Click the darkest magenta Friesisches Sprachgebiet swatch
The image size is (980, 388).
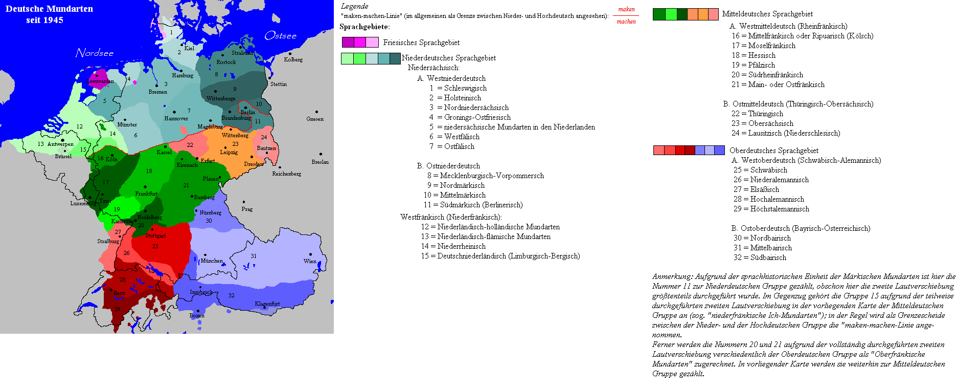(348, 42)
